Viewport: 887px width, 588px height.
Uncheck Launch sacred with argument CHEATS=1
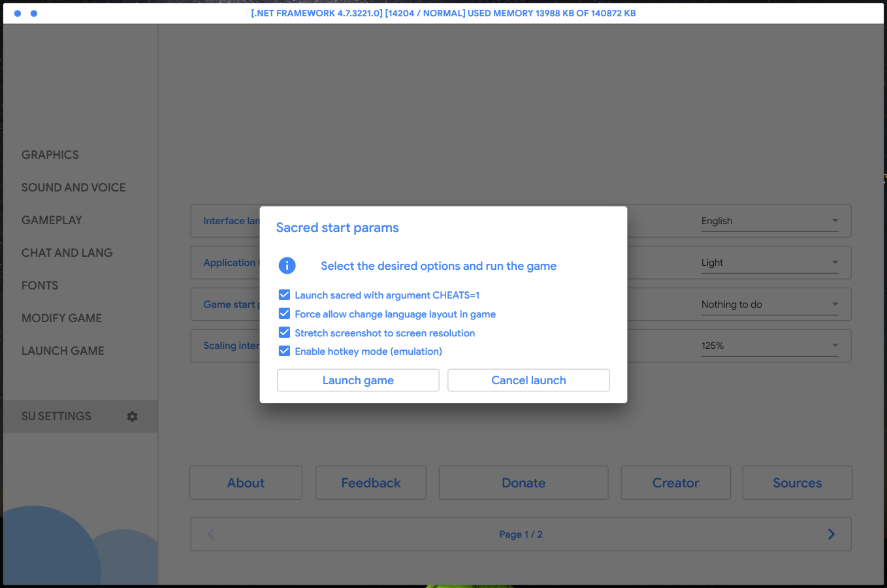tap(284, 295)
